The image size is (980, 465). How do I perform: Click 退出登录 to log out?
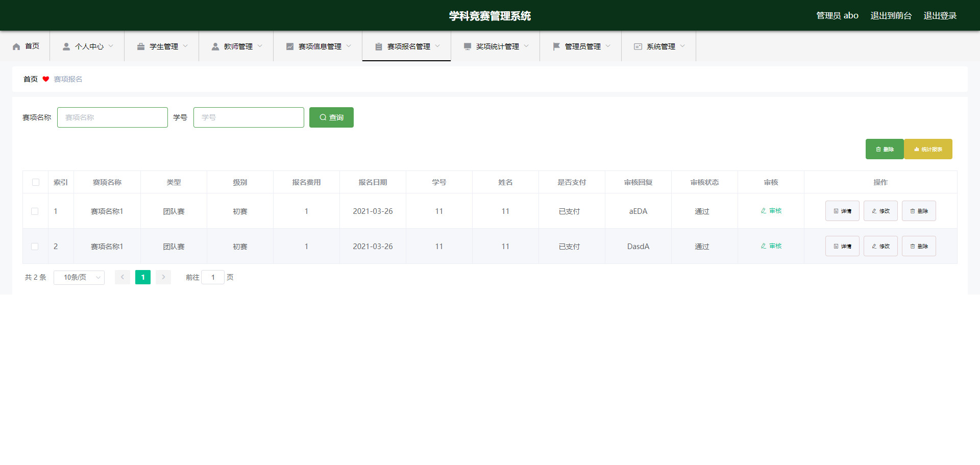940,16
